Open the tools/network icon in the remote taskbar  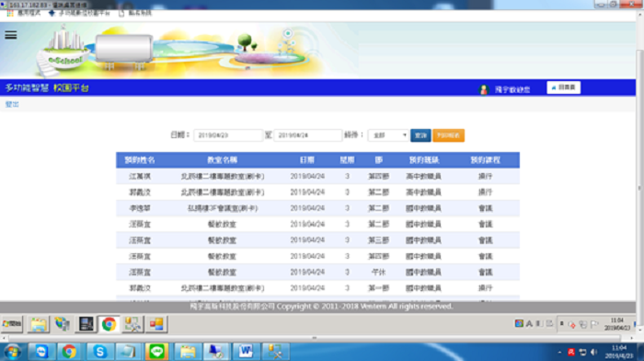point(132,324)
